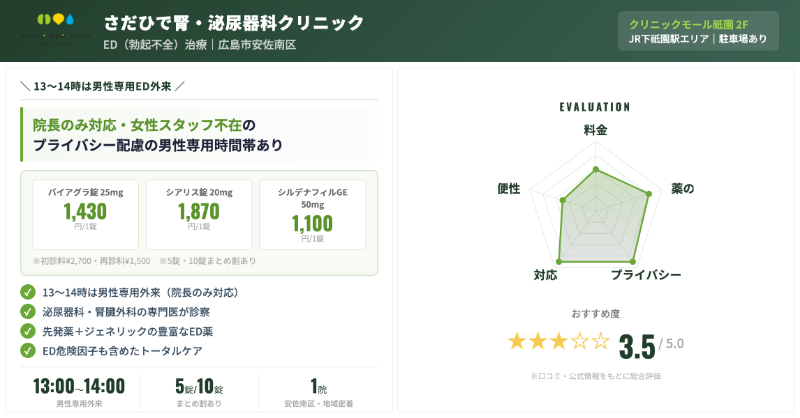Image resolution: width=800 pixels, height=418 pixels.
Task: Click the checkmark beside 泌尿器科・腎臓外科の専門医が診察
Action: (x=28, y=312)
